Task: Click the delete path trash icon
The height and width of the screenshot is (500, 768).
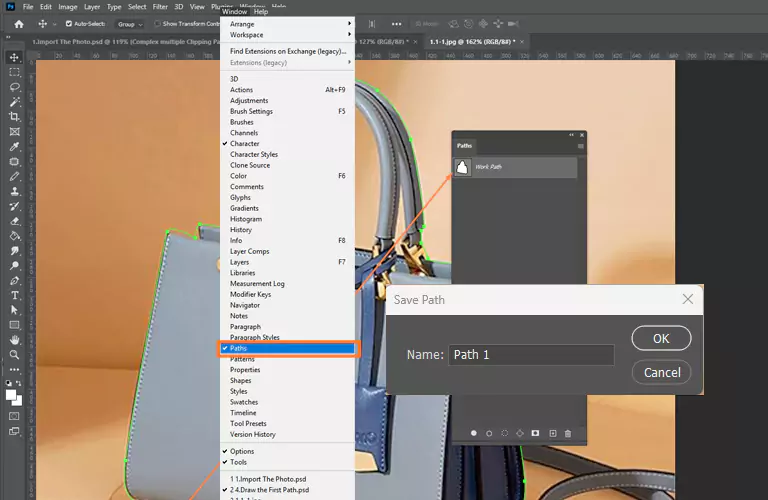Action: [568, 433]
